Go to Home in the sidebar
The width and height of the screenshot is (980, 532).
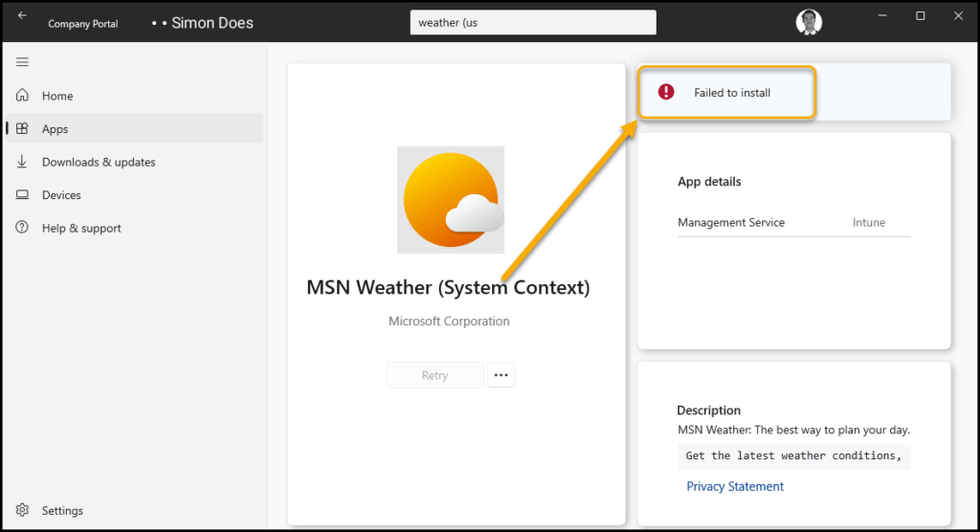coord(57,96)
